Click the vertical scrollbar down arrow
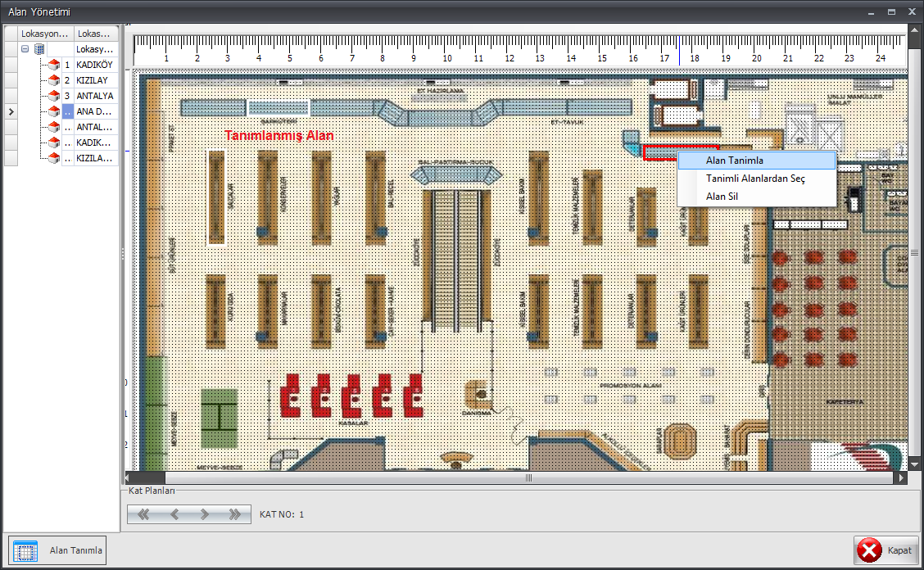924x570 pixels. click(x=914, y=464)
